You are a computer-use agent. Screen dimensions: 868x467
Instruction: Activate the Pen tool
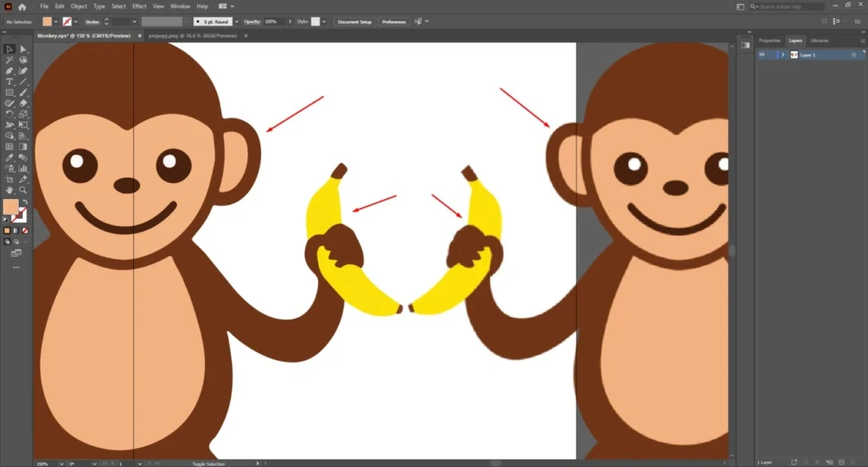(9, 71)
